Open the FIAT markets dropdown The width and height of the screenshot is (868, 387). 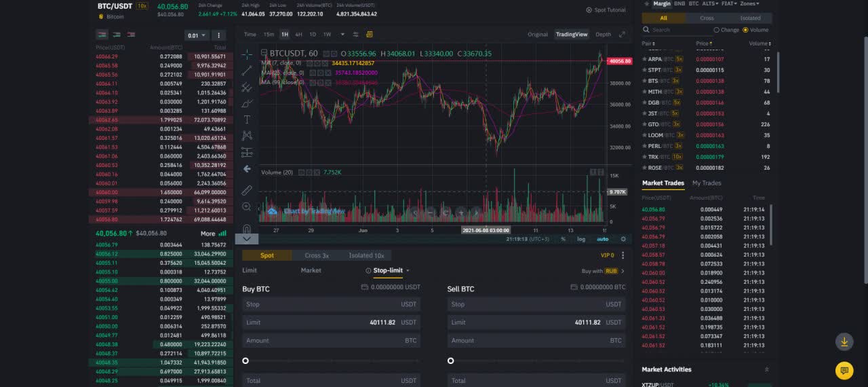(x=730, y=3)
